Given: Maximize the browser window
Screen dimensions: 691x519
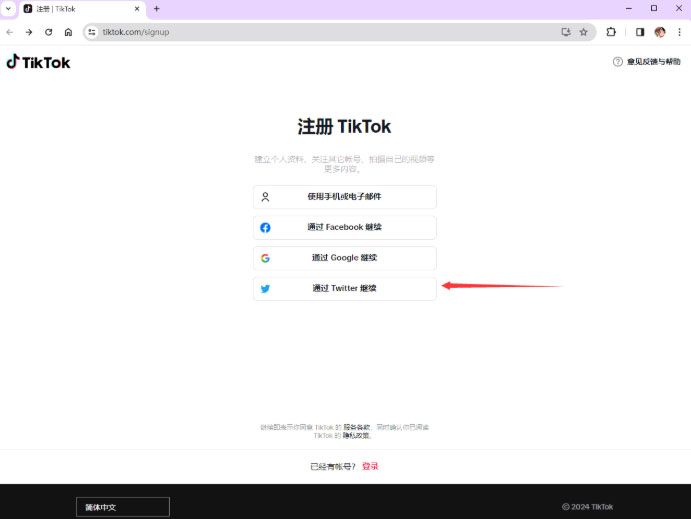Looking at the screenshot, I should (x=654, y=9).
